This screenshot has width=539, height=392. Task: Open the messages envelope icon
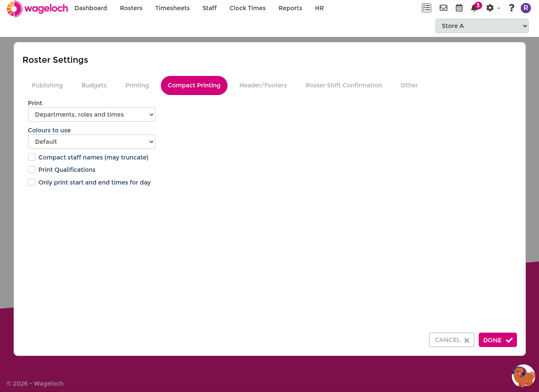[444, 8]
